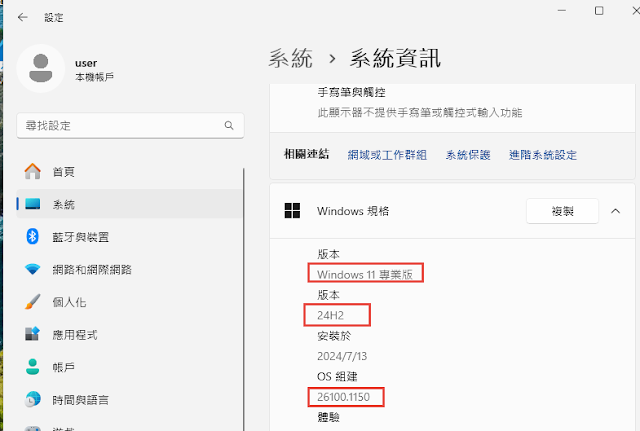This screenshot has height=431, width=640.
Task: Click the 首頁 home icon
Action: click(x=32, y=171)
